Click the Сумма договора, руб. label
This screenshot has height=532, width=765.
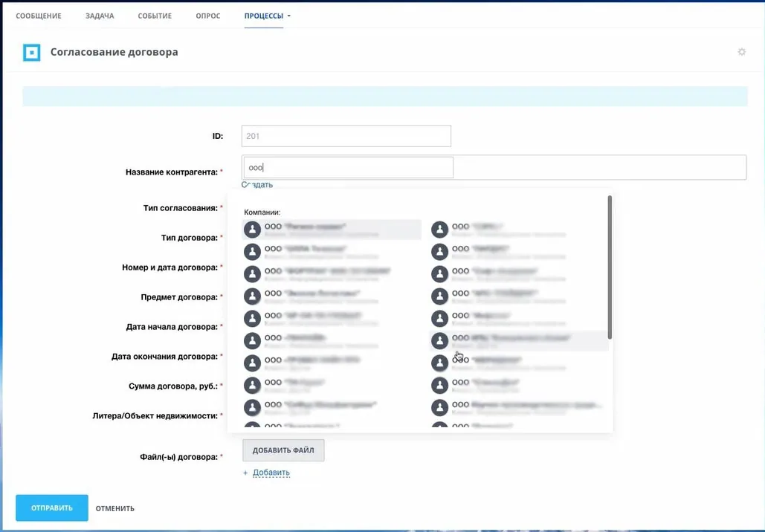[173, 386]
